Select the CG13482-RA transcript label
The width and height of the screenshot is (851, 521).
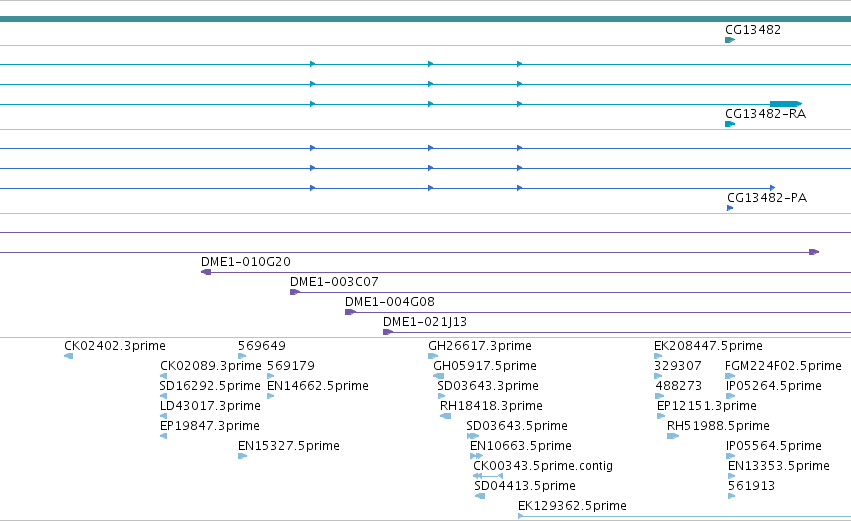(765, 114)
